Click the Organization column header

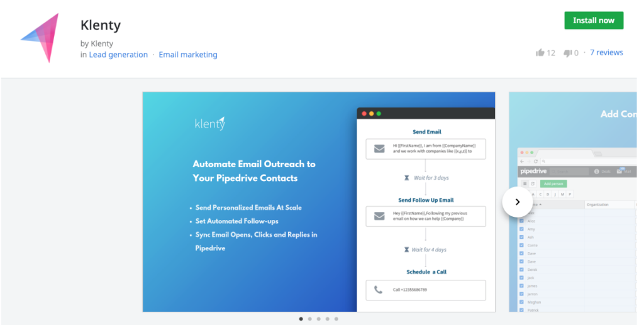609,204
